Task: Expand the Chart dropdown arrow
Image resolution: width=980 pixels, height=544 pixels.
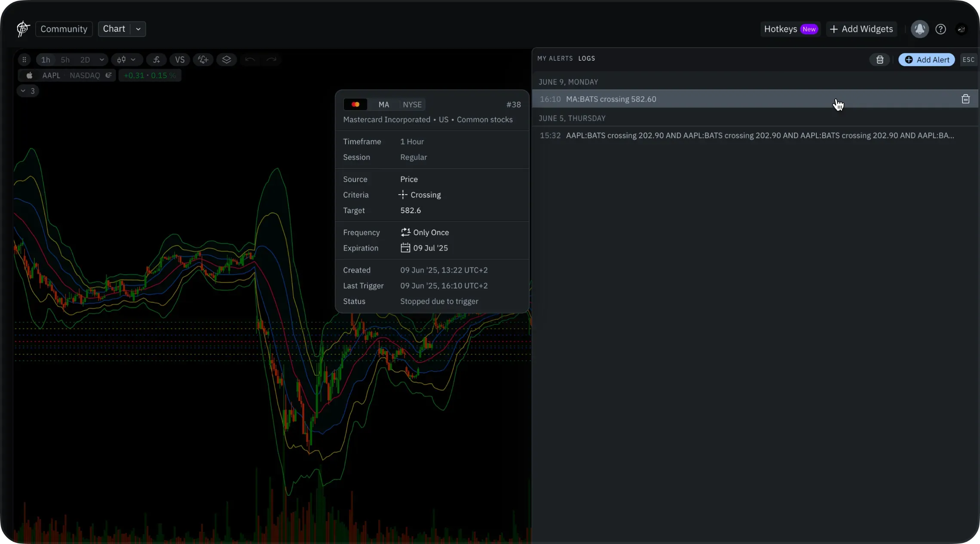Action: click(138, 29)
